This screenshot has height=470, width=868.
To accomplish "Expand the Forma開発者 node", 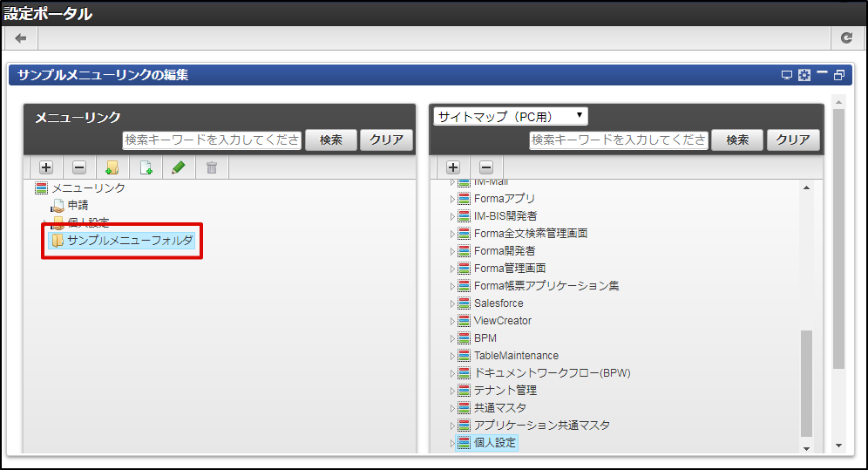I will tap(451, 251).
